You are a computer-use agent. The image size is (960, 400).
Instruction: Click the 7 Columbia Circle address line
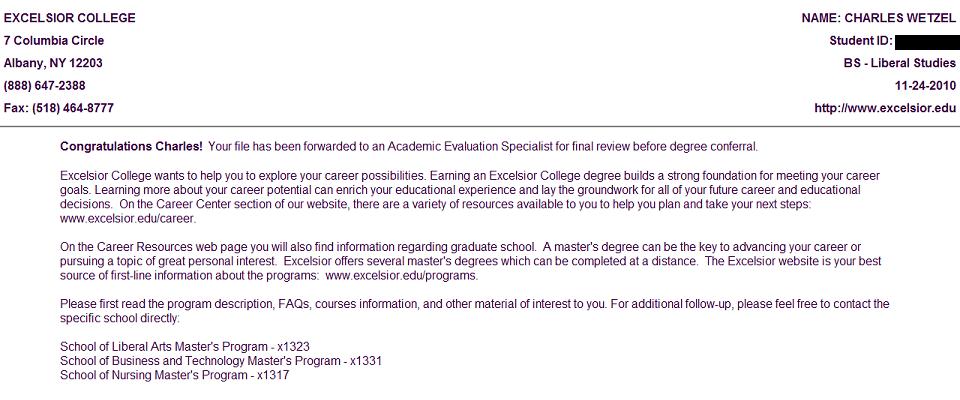coord(54,41)
